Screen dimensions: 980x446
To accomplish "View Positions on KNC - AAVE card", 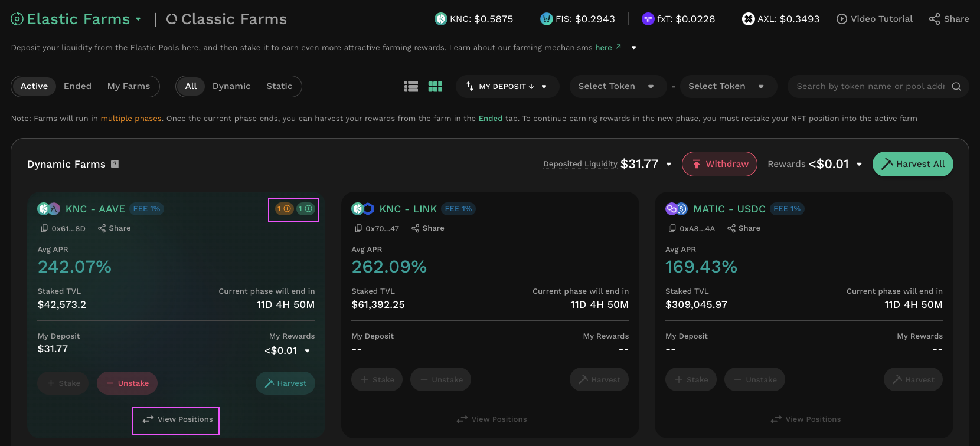I will [x=177, y=419].
